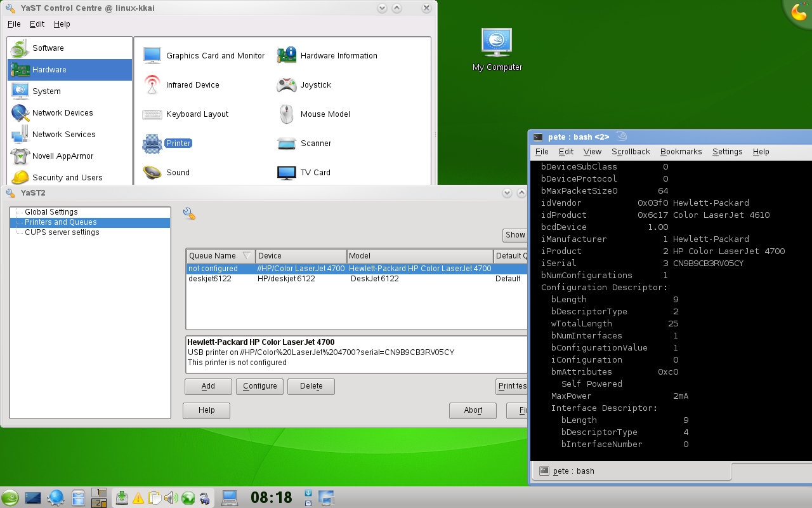
Task: Open Hardware Information module
Action: pyautogui.click(x=327, y=56)
